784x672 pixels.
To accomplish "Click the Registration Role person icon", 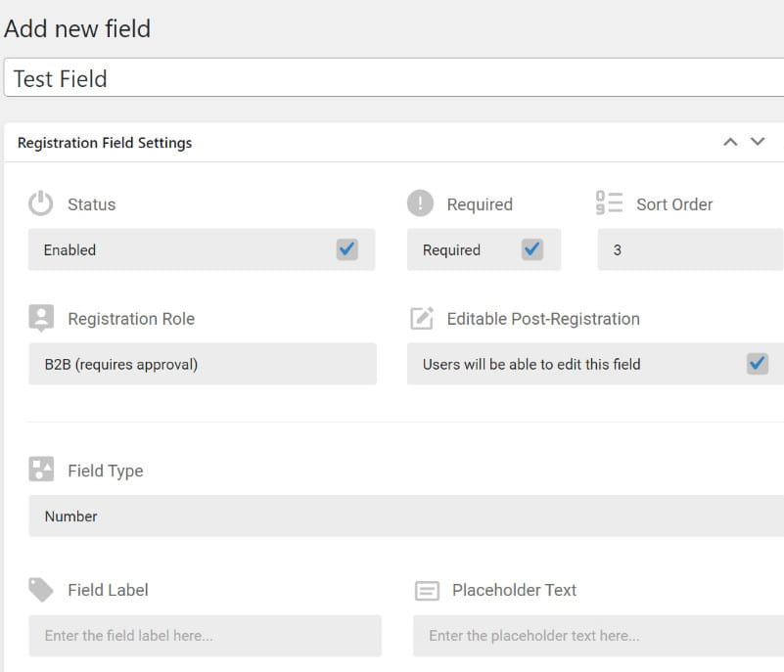I will [41, 318].
